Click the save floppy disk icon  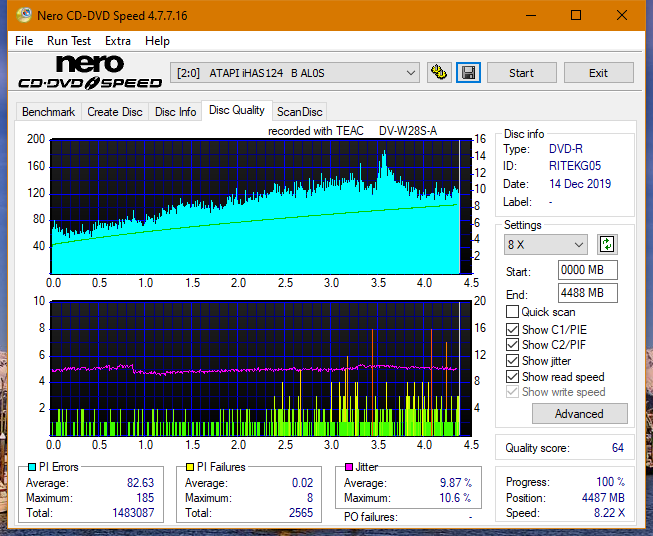(x=469, y=73)
